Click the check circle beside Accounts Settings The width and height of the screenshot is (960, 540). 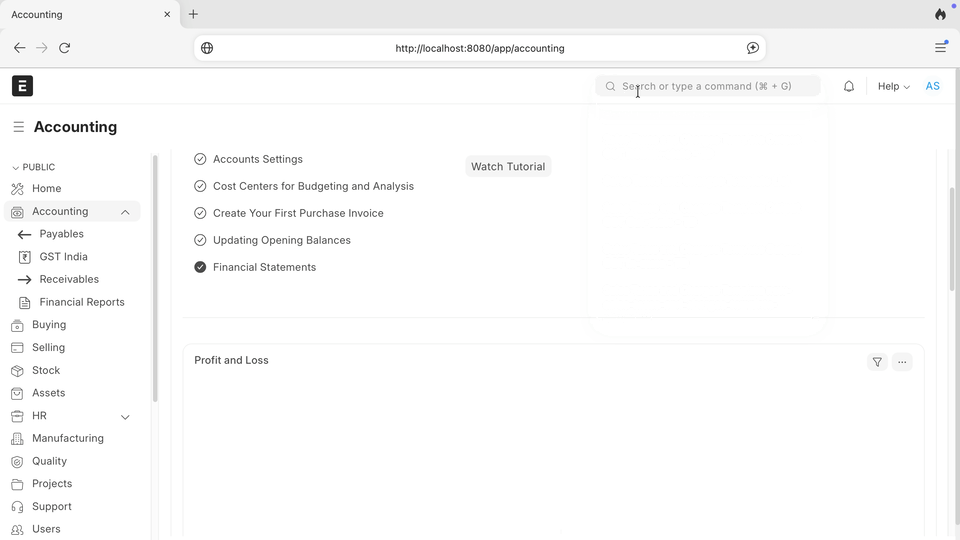pos(200,159)
